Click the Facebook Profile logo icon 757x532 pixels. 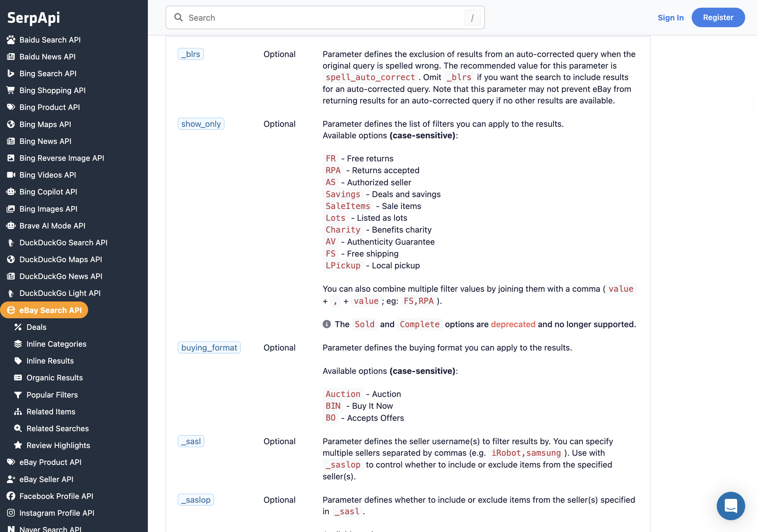click(x=11, y=496)
